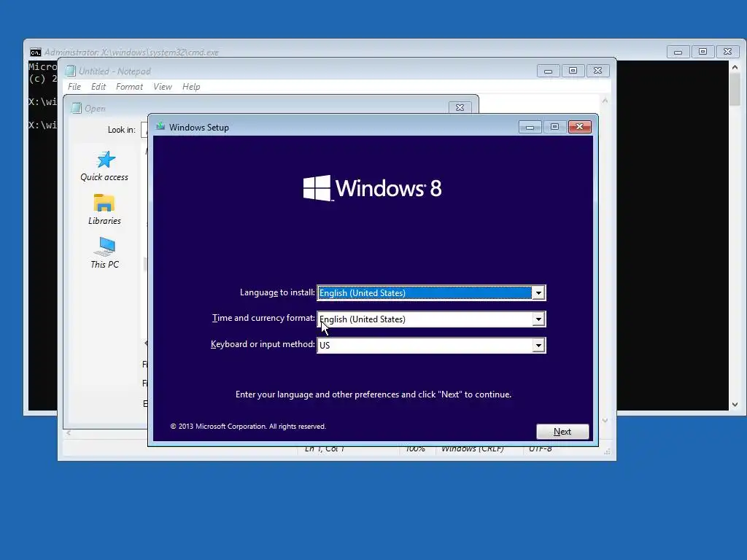The image size is (747, 560).
Task: Click cmd window scroll up arrow
Action: [x=735, y=67]
